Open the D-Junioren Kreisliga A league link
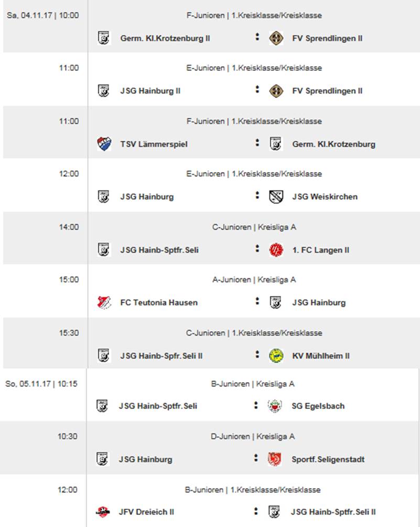 pyautogui.click(x=253, y=437)
